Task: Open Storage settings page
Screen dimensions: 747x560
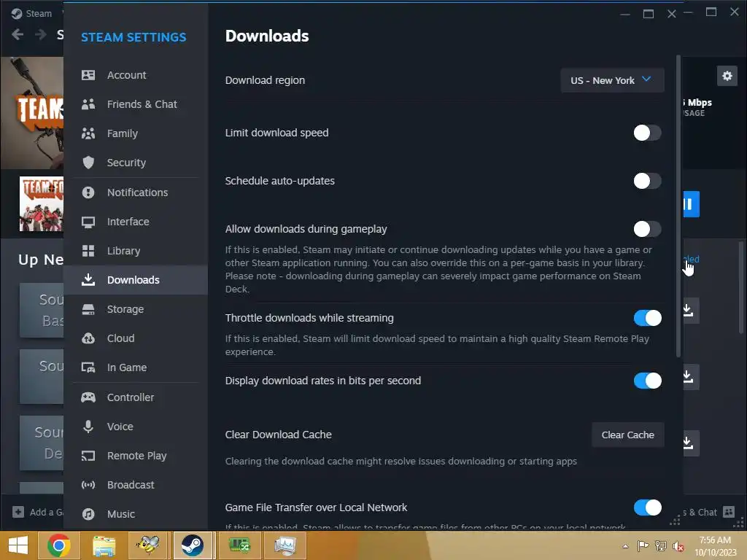Action: tap(136, 309)
